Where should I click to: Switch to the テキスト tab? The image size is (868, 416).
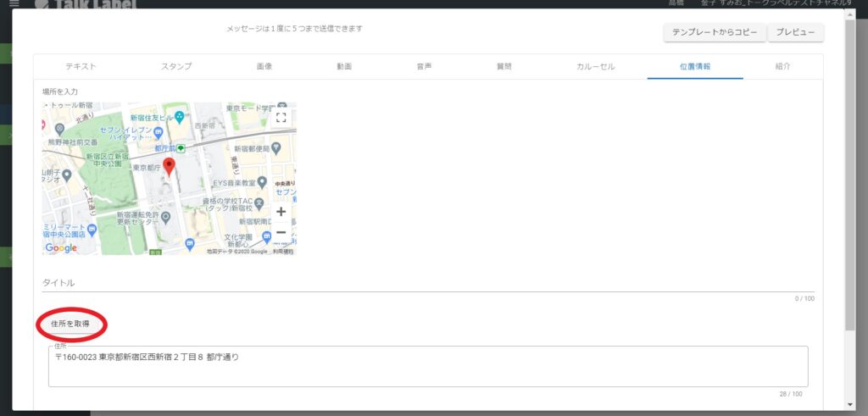[x=81, y=66]
